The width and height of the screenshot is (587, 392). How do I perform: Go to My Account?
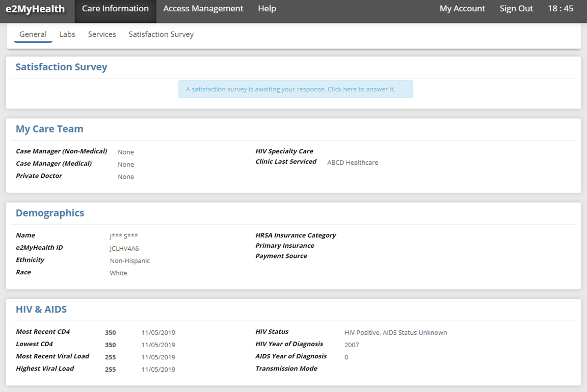[x=462, y=9]
